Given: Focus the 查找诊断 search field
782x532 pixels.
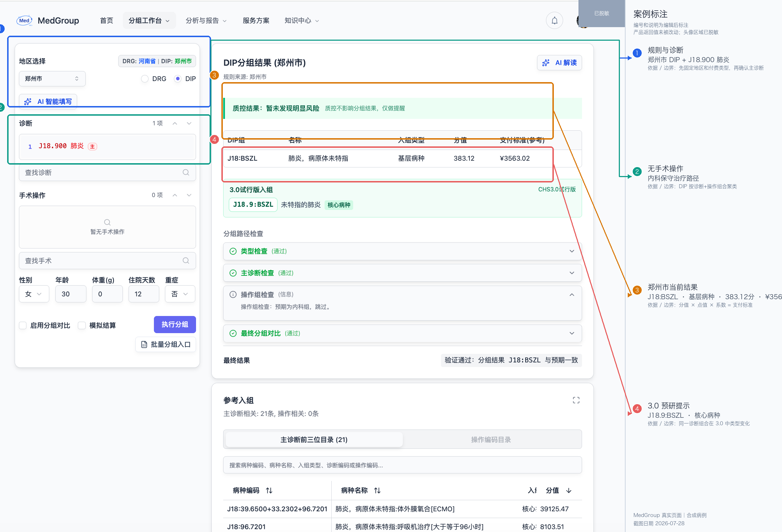Looking at the screenshot, I should (x=107, y=172).
